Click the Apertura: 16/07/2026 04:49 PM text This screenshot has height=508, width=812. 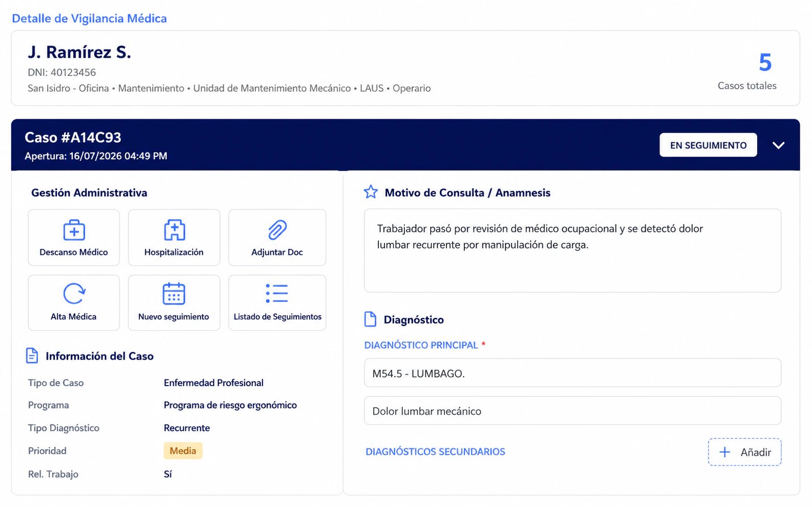(x=96, y=156)
